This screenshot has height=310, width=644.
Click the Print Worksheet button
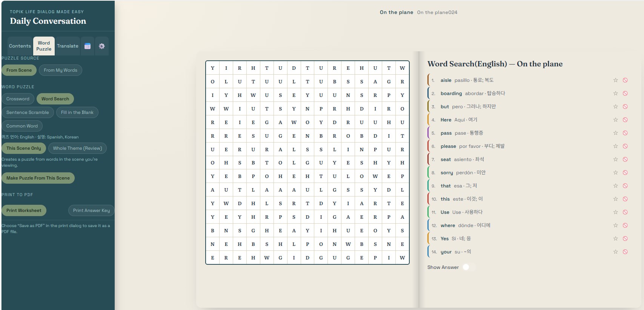[24, 210]
